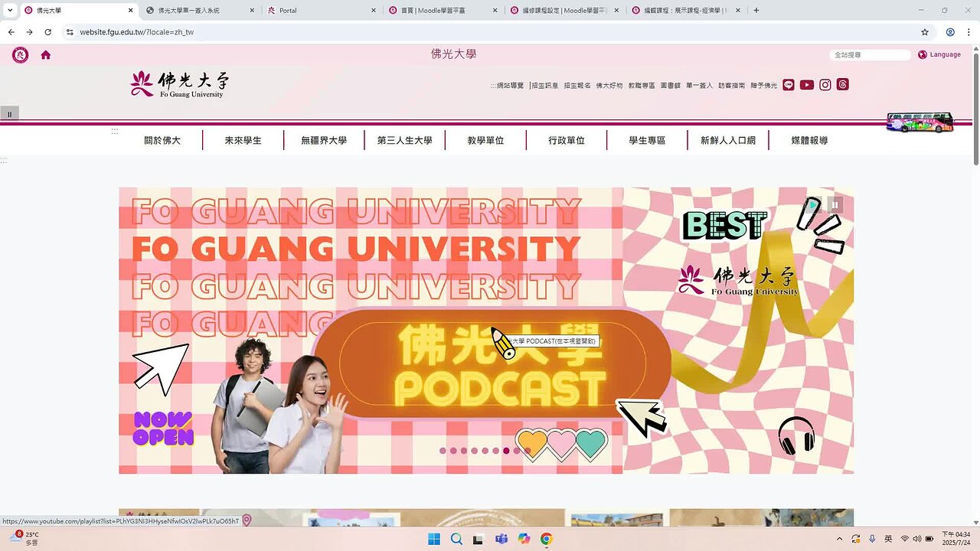Image resolution: width=980 pixels, height=551 pixels.
Task: Open the taskbar volume icon
Action: pyautogui.click(x=917, y=539)
